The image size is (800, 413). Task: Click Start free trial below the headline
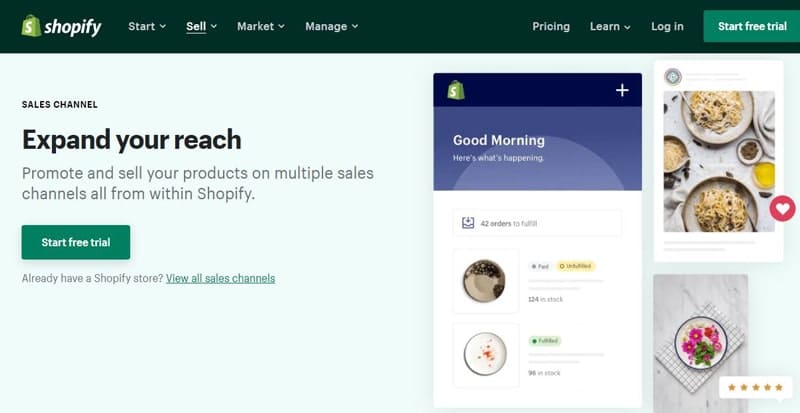(x=76, y=242)
